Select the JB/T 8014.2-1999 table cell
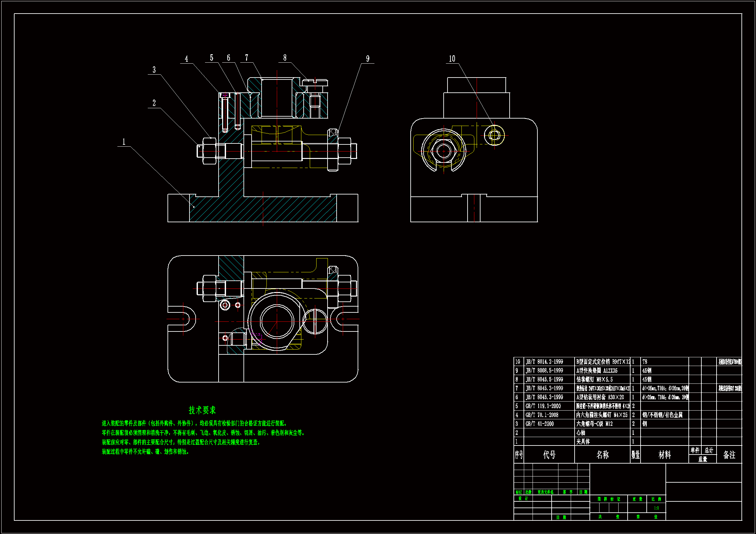The width and height of the screenshot is (756, 534). (544, 361)
